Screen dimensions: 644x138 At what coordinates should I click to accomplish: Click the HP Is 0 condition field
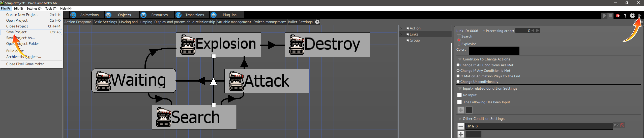click(539, 126)
